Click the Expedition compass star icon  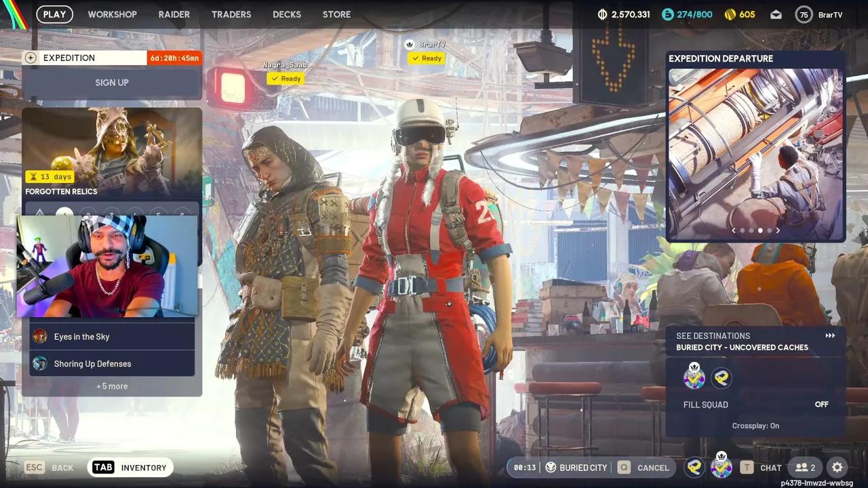(31, 58)
